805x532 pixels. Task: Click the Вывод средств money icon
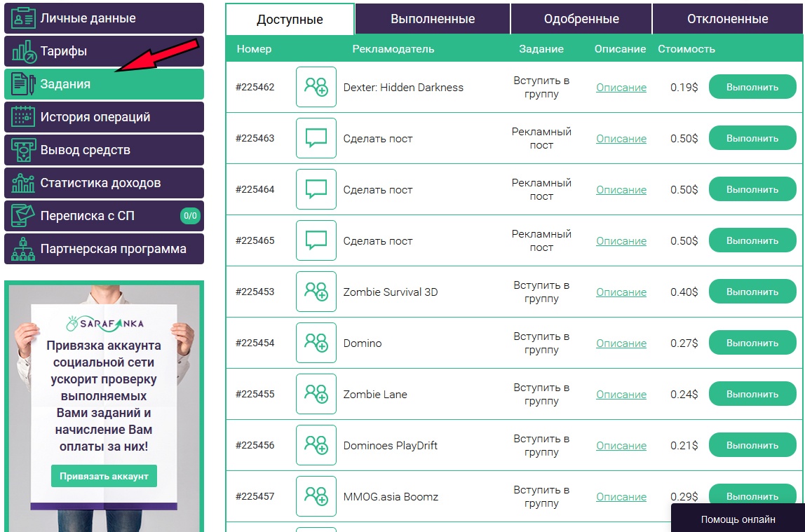coord(24,150)
